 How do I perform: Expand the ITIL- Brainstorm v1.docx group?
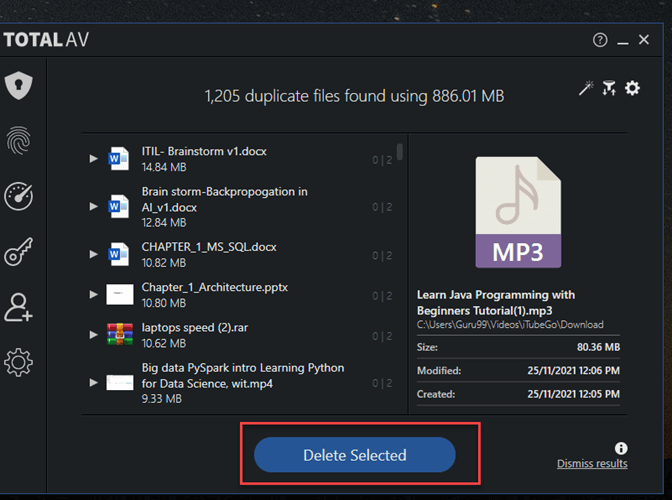[x=94, y=159]
